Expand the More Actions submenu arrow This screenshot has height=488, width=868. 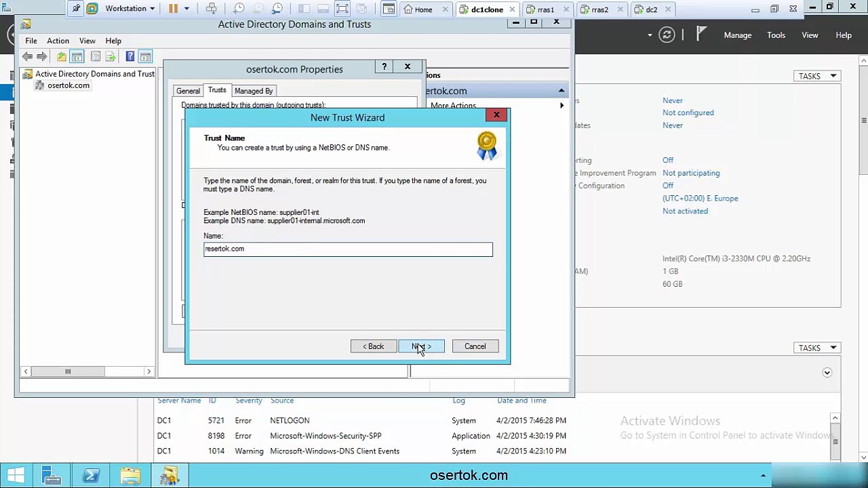click(561, 106)
